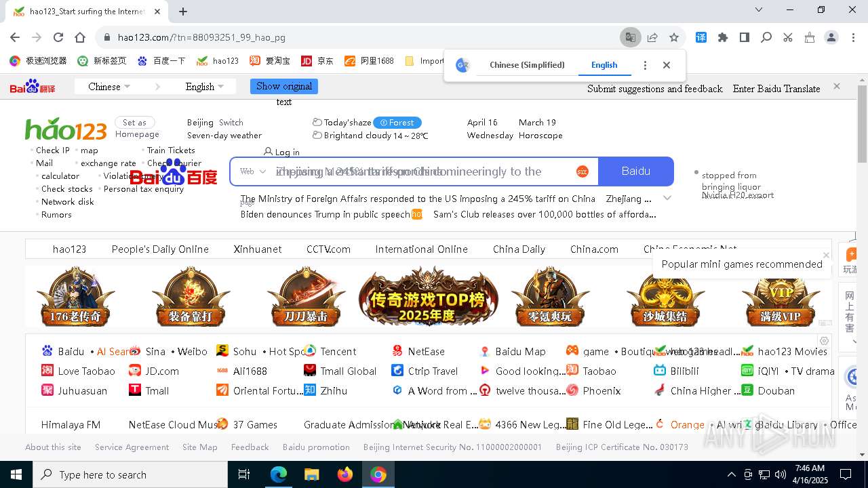Click the browser address bar URL
The height and width of the screenshot is (488, 868).
(201, 37)
